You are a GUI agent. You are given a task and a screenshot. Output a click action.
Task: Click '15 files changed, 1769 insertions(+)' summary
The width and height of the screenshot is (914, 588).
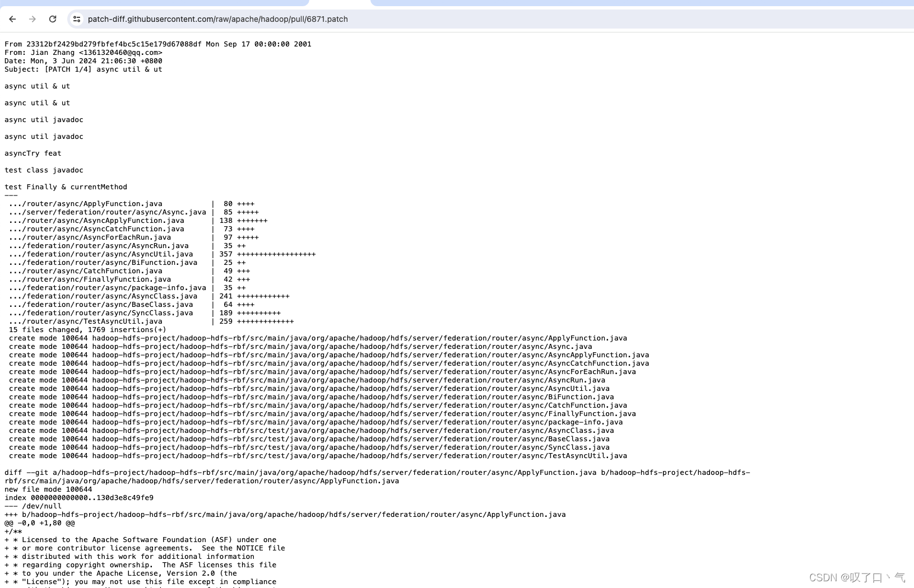87,330
